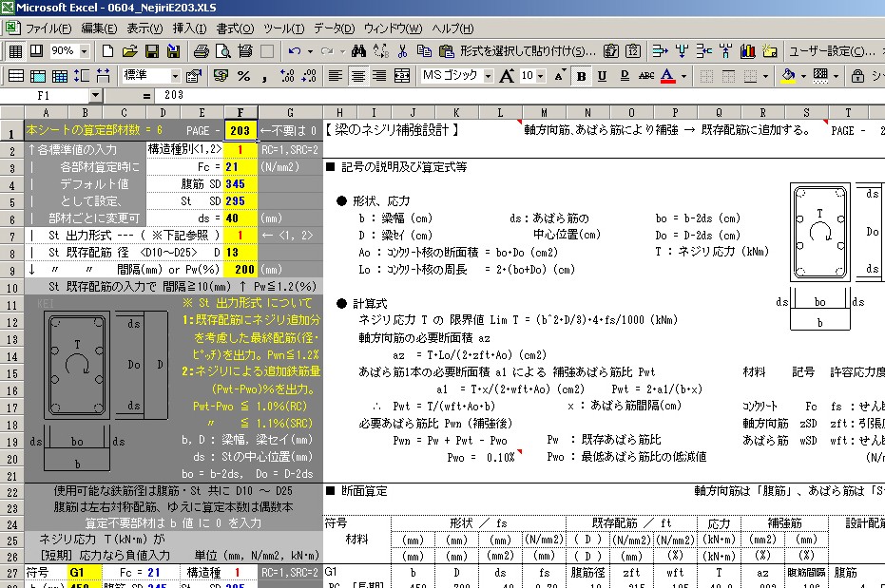Open the データ(D) menu
Viewport: 885px width, 588px height.
click(x=335, y=28)
